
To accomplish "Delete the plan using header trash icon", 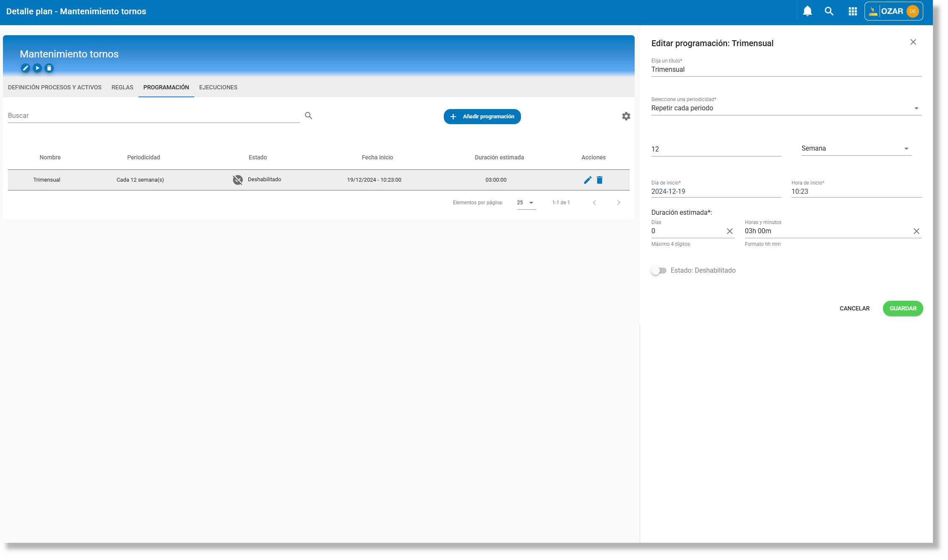I will coord(49,68).
